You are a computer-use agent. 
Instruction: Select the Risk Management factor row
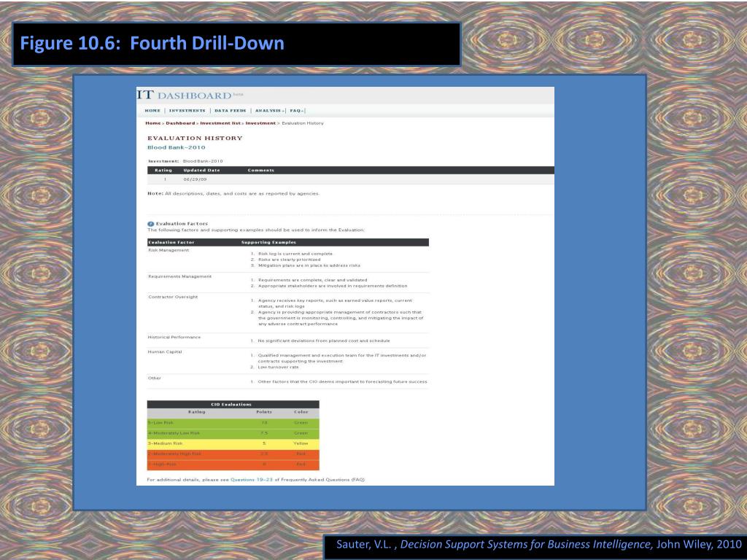(x=287, y=259)
